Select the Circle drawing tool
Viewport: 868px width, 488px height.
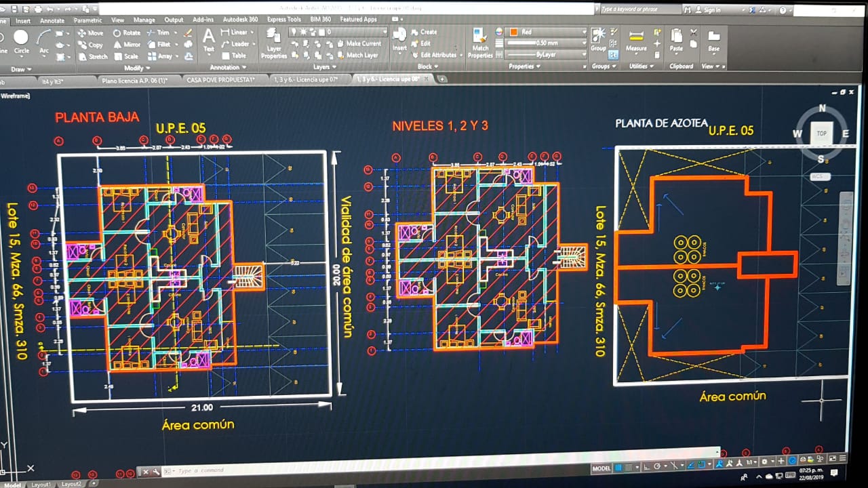21,41
